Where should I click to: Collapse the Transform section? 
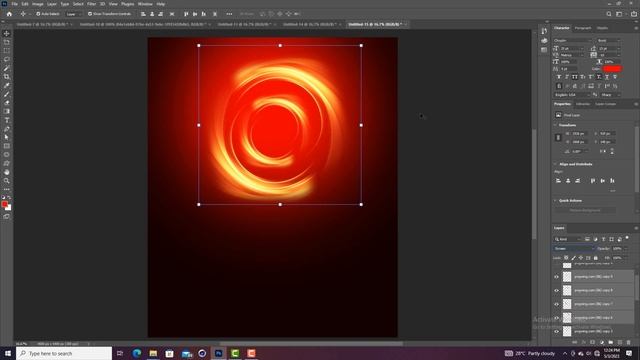click(x=556, y=125)
